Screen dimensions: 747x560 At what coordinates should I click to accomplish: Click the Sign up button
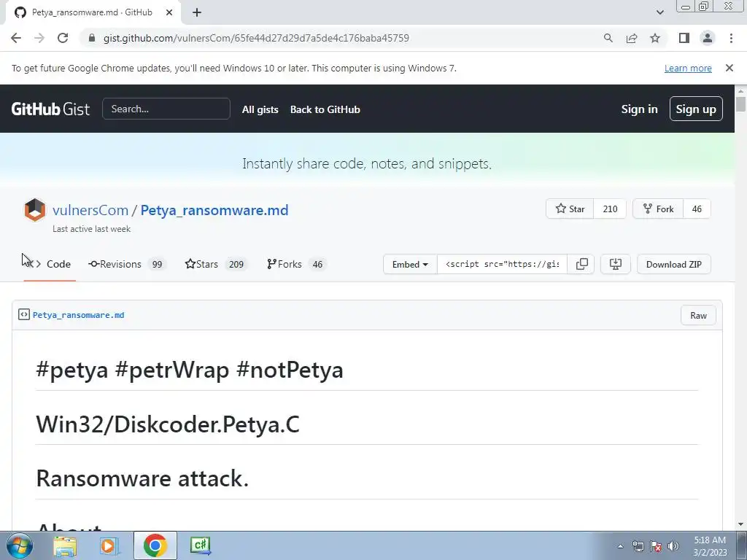696,109
